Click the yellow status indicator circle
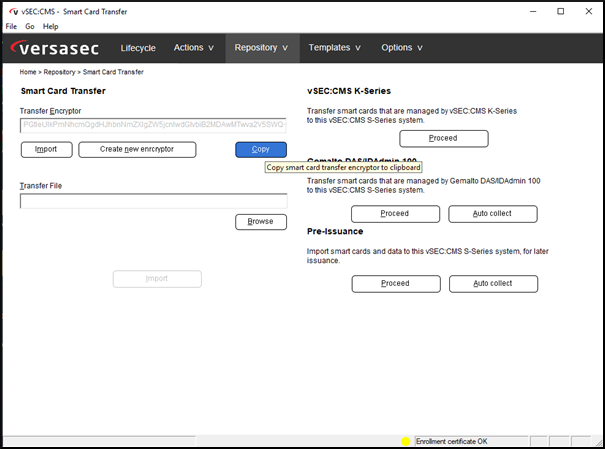 pyautogui.click(x=406, y=441)
